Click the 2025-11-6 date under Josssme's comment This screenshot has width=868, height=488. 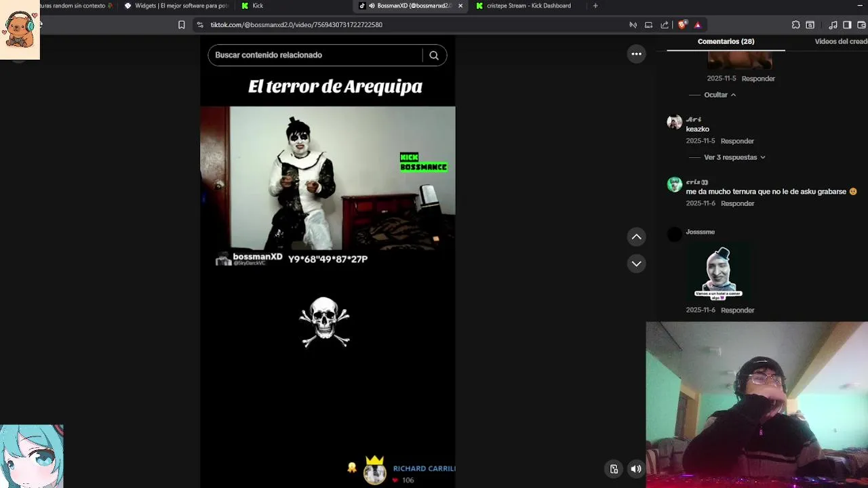click(x=701, y=310)
